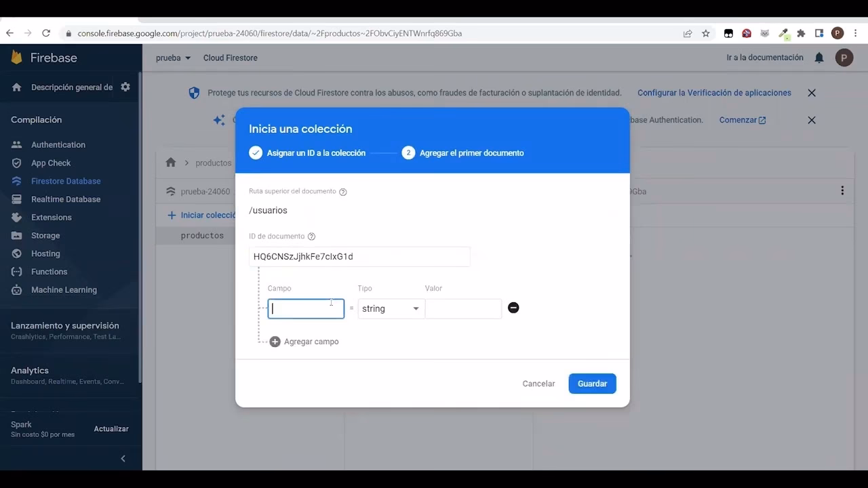Click the completed step Asignar un ID a la colección
The height and width of the screenshot is (488, 868).
coord(308,153)
